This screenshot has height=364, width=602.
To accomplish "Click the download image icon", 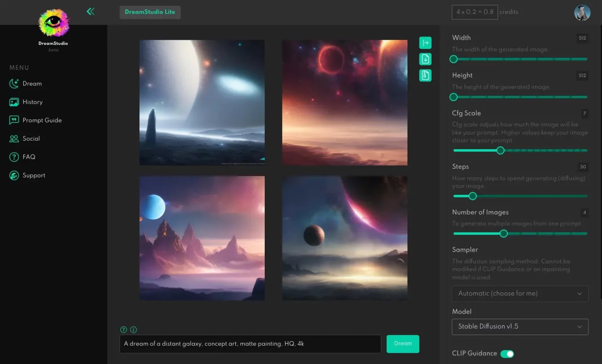I will 425,59.
